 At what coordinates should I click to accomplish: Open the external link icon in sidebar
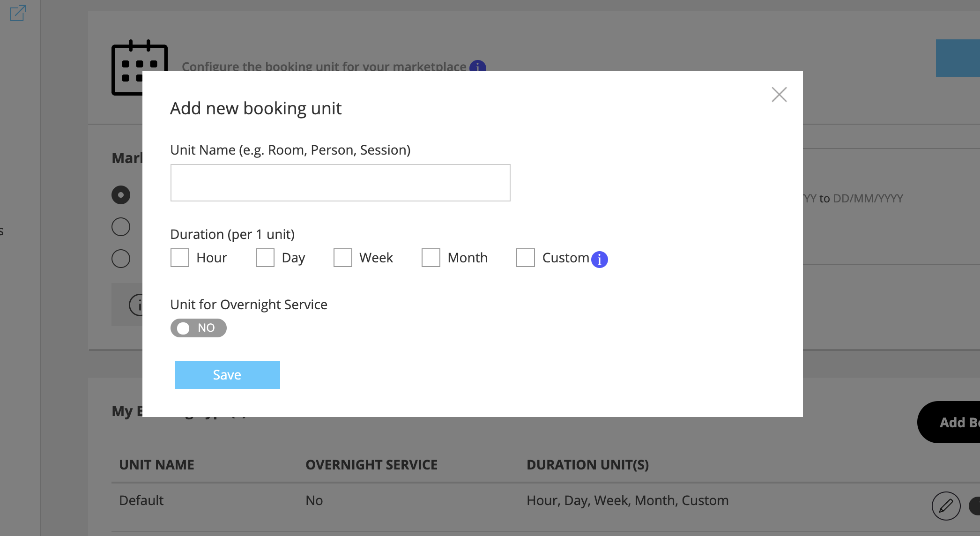[18, 13]
